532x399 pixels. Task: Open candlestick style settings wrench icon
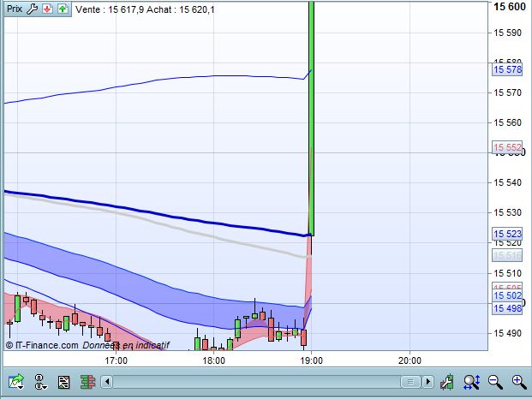447,382
